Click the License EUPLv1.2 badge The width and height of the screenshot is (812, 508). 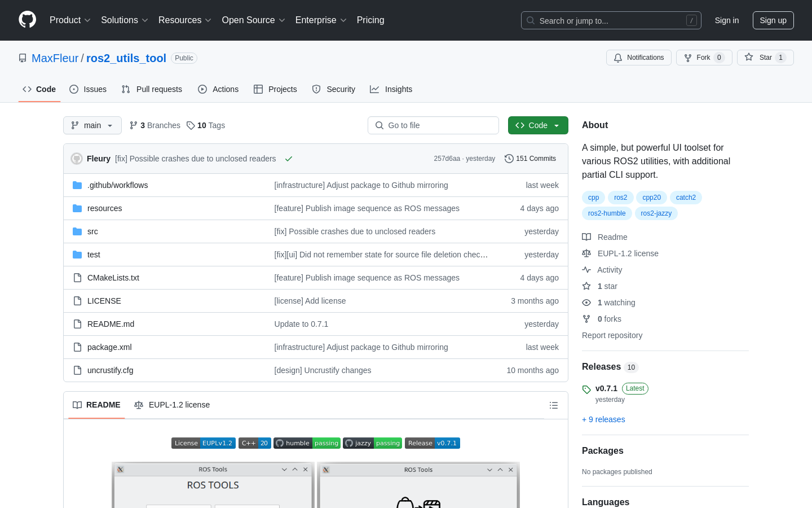(x=204, y=443)
